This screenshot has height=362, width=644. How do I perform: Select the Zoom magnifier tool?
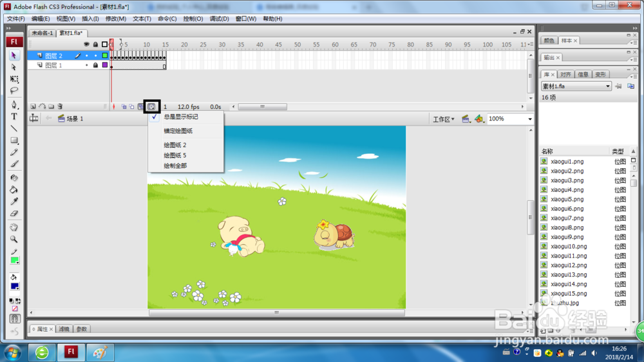click(14, 239)
